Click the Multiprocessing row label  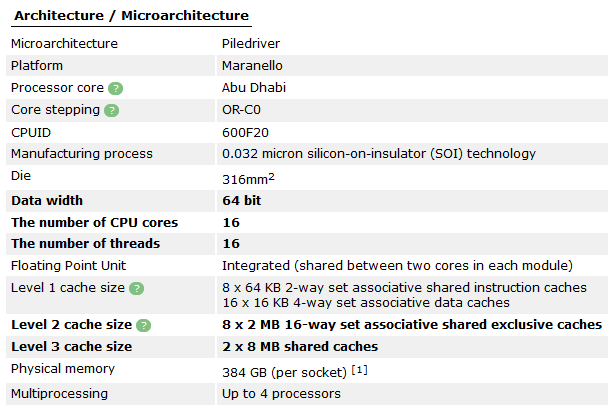coord(59,394)
